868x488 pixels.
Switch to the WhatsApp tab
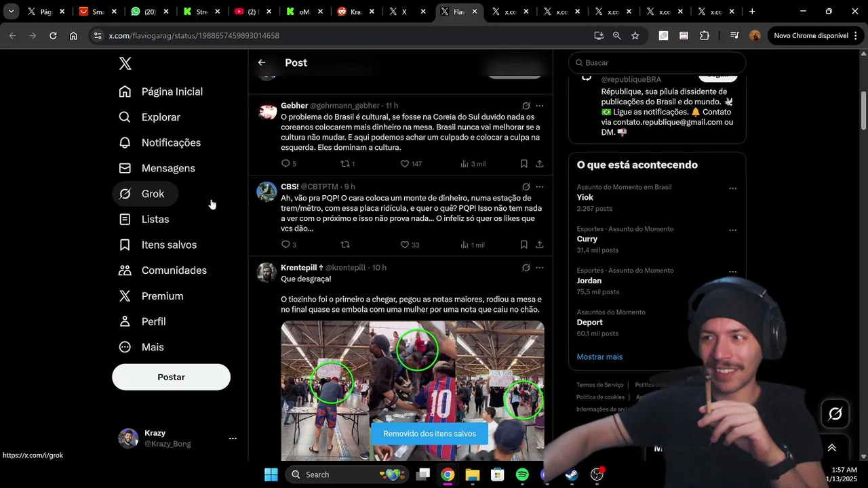point(149,12)
